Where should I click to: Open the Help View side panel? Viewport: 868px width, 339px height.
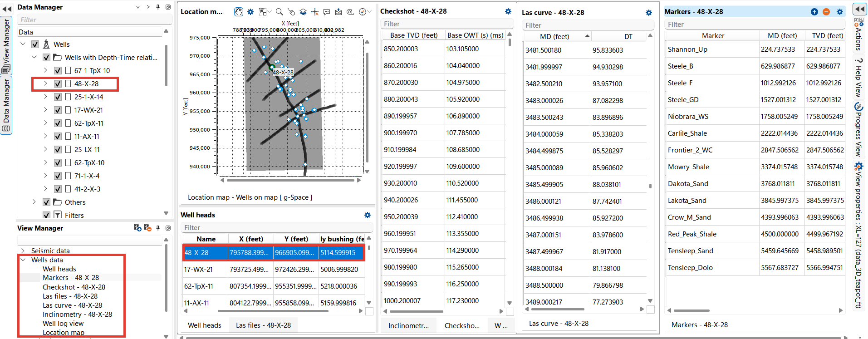pyautogui.click(x=858, y=77)
